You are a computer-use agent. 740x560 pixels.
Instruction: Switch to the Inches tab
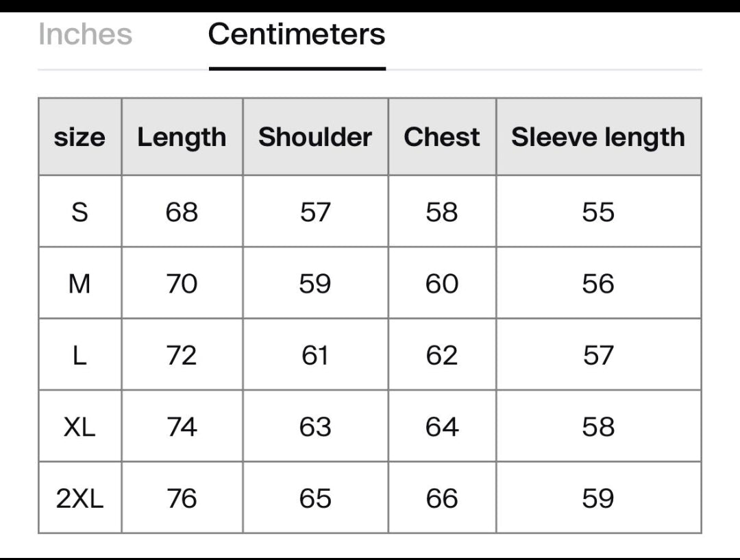point(85,34)
